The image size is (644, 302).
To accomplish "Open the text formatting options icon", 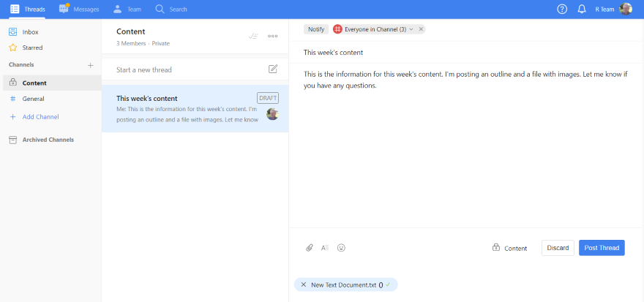I will click(325, 248).
